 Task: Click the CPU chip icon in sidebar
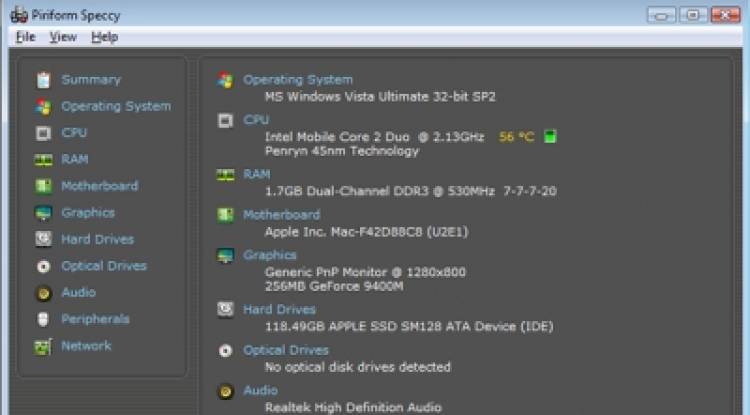pos(44,133)
